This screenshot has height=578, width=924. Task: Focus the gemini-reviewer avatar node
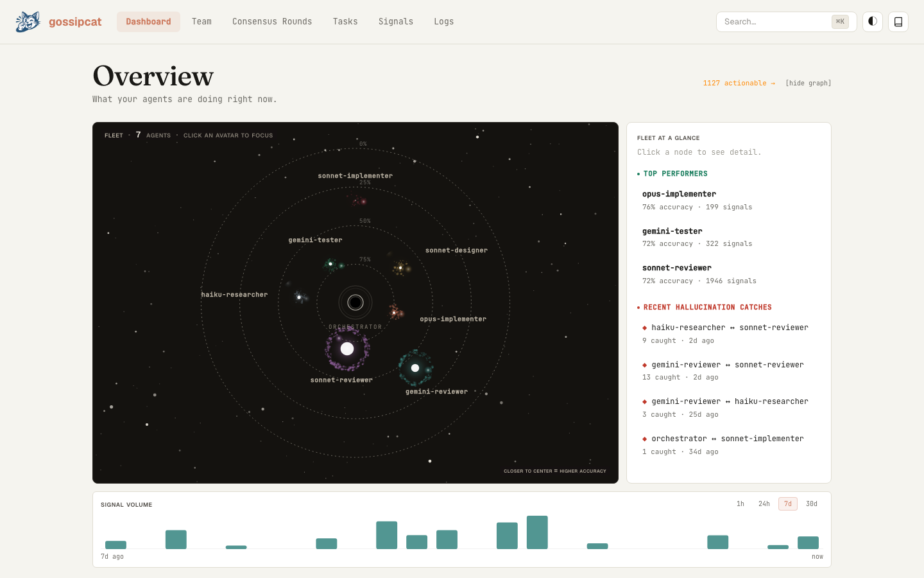415,368
